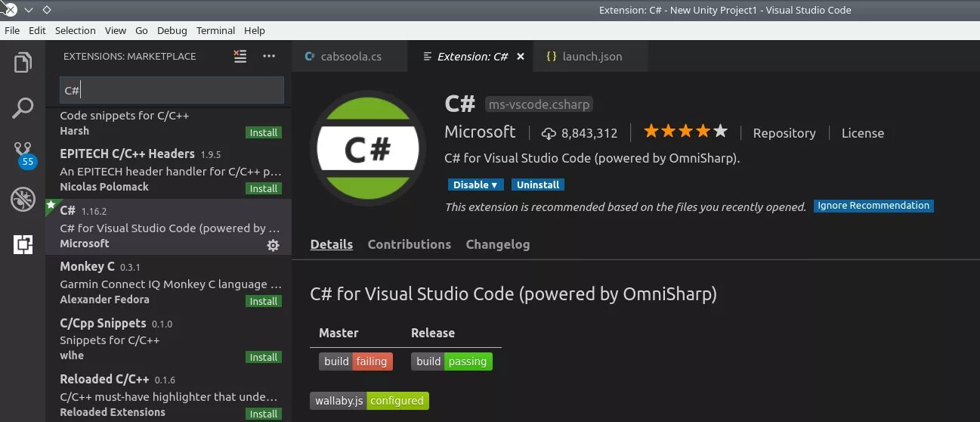Select C# 1.16.2 extension in list

click(168, 228)
